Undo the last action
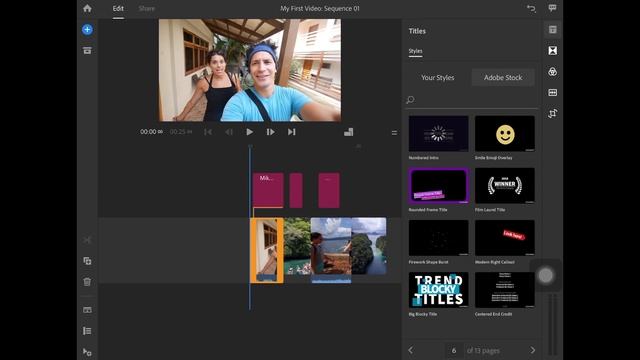640x360 pixels. tap(531, 8)
